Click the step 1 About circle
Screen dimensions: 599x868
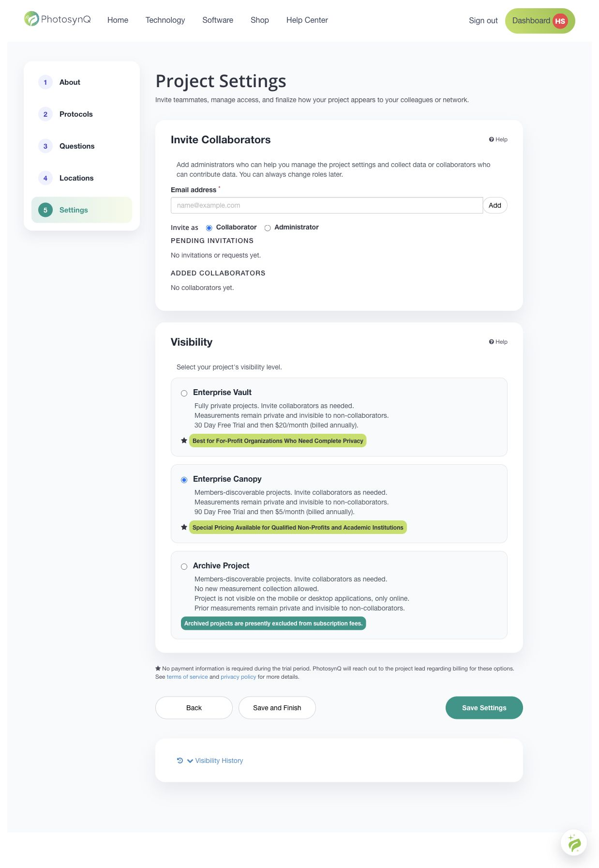point(45,82)
